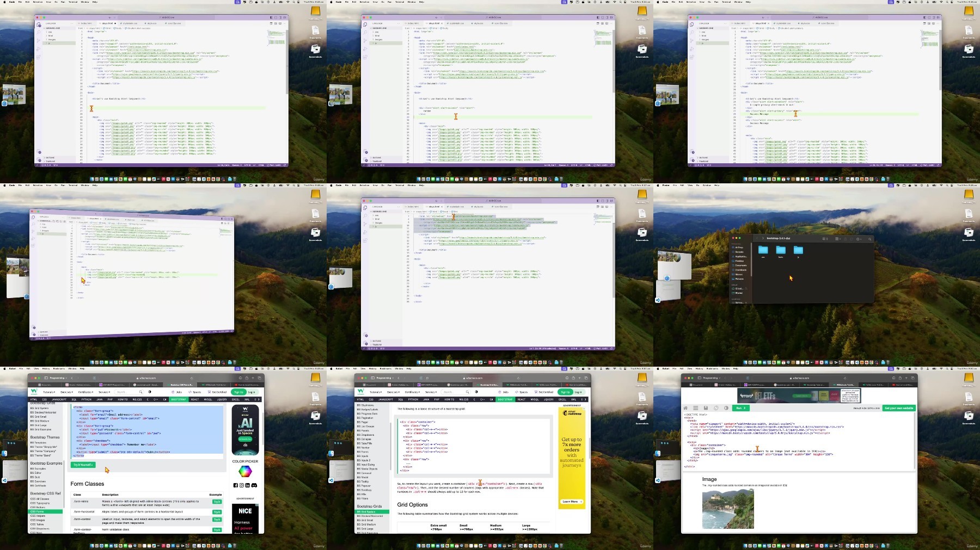This screenshot has height=550, width=980.
Task: Click the Get your own website button
Action: (899, 408)
